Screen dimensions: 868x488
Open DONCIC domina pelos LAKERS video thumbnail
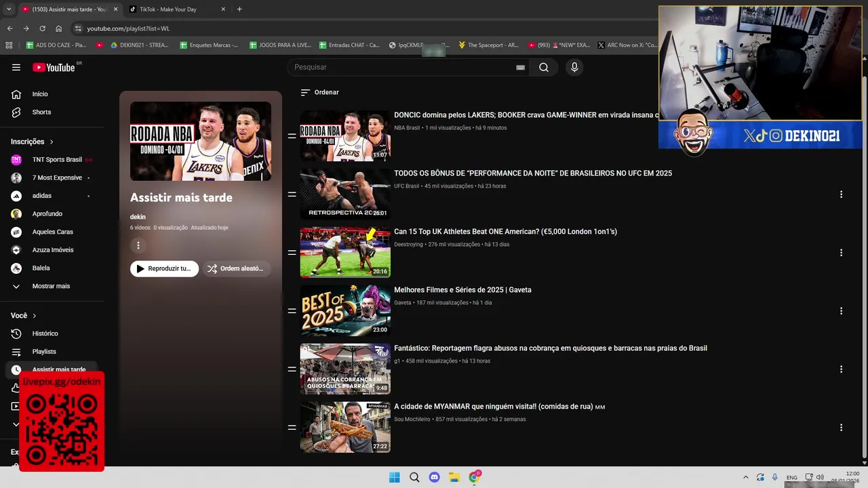pyautogui.click(x=345, y=136)
